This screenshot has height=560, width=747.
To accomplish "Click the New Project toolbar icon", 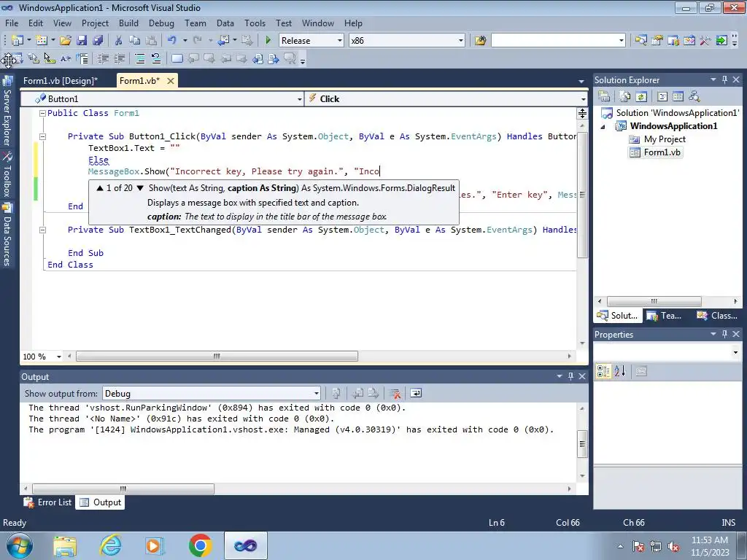I will pyautogui.click(x=18, y=41).
